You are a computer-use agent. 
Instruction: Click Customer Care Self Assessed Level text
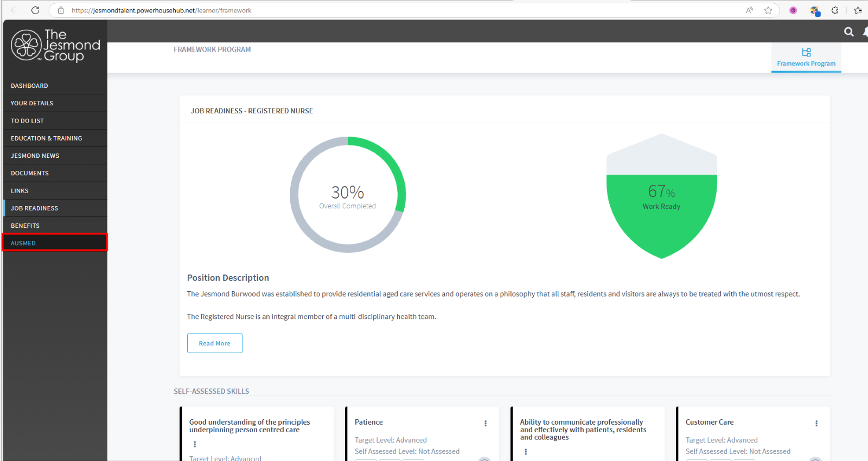pyautogui.click(x=738, y=451)
